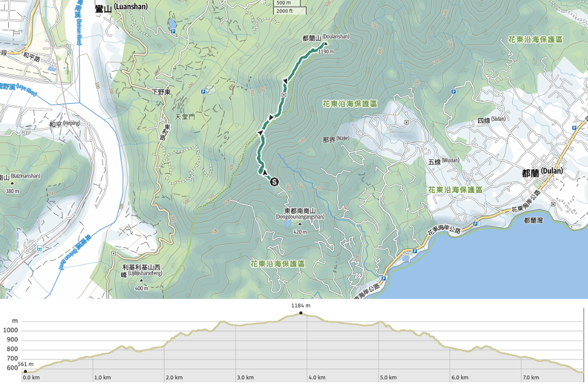Click the Balzinanshan 380 m peak triangle
Image resolution: width=588 pixels, height=387 pixels.
(11, 183)
